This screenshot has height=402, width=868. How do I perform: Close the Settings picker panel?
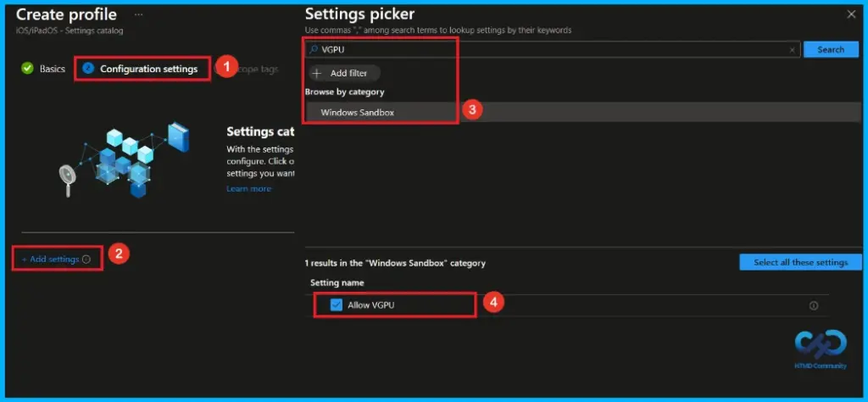(x=851, y=14)
